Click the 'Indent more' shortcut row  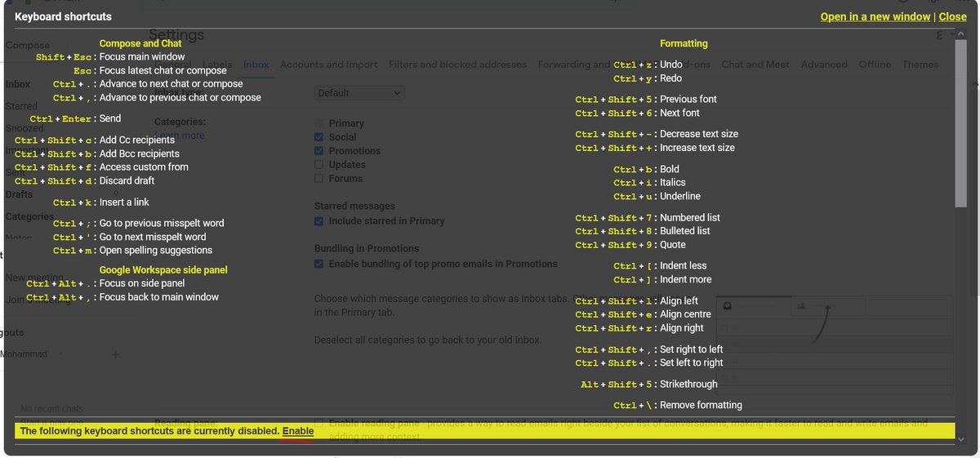pyautogui.click(x=662, y=279)
